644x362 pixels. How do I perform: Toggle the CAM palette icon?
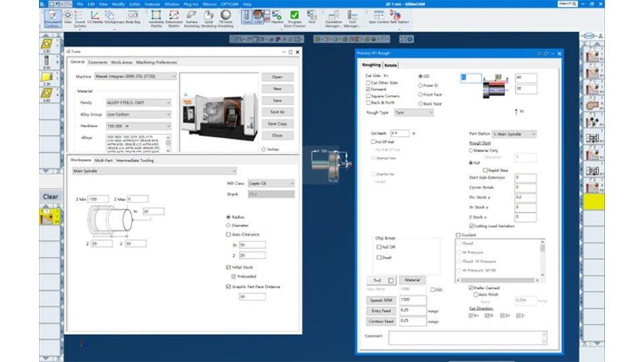click(x=258, y=17)
